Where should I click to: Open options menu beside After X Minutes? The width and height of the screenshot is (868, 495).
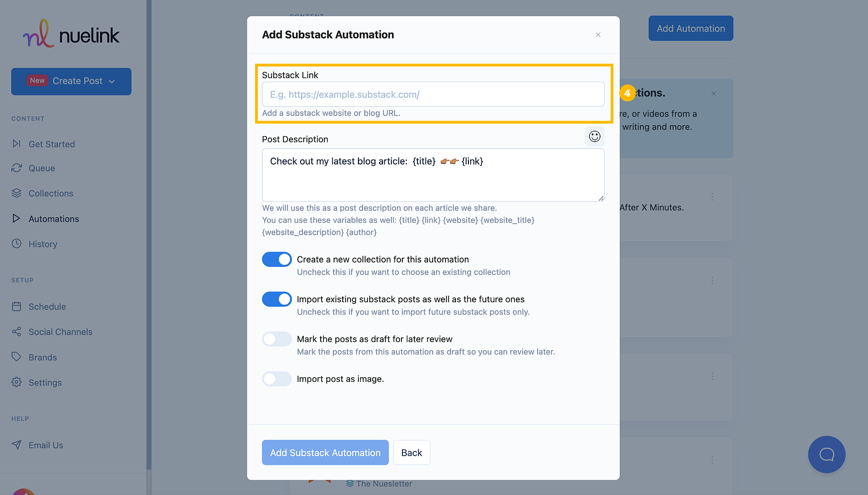click(712, 197)
